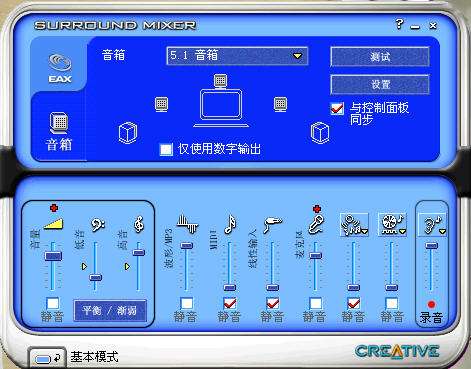471x369 pixels.
Task: Click the red plus above microphone
Action: point(317,209)
